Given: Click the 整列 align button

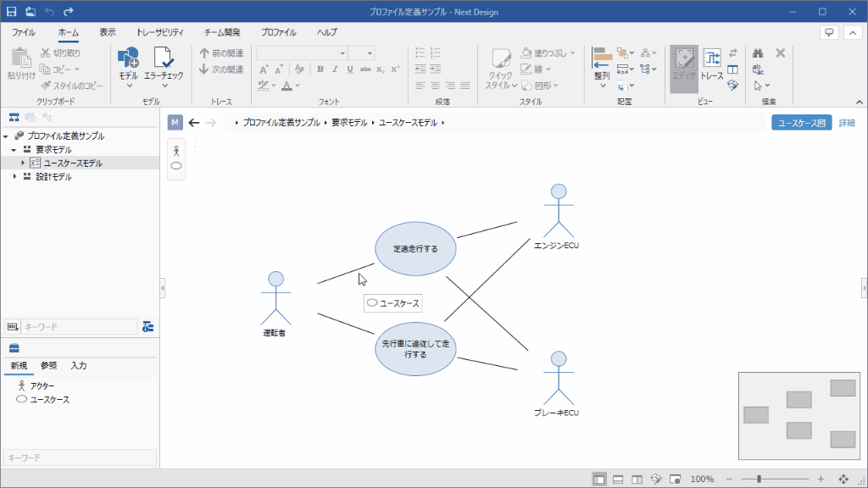Looking at the screenshot, I should [602, 68].
